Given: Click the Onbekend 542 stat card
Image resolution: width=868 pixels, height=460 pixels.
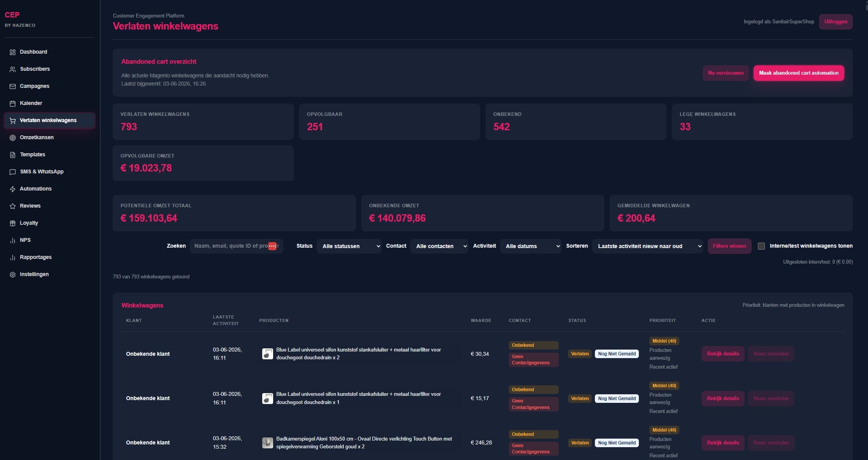Looking at the screenshot, I should tap(576, 122).
